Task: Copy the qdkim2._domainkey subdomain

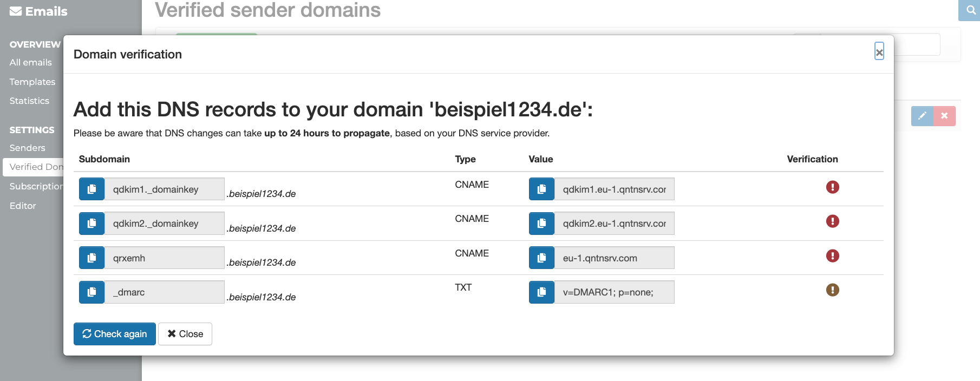Action: pyautogui.click(x=92, y=223)
